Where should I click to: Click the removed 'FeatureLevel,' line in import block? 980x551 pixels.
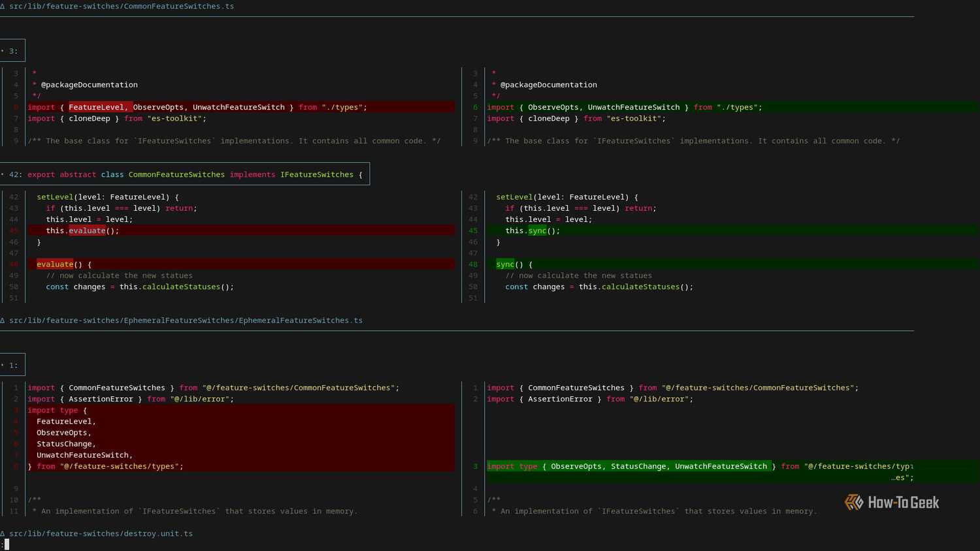click(x=241, y=421)
